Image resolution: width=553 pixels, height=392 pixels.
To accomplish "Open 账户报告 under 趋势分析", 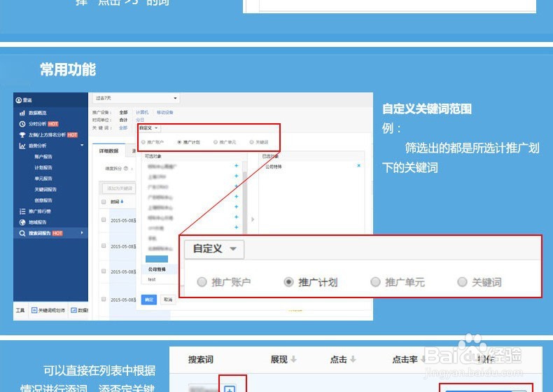I will (43, 157).
